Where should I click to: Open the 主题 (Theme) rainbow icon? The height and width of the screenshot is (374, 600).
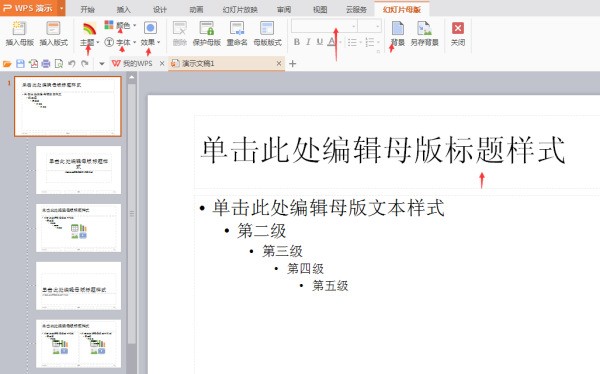pos(89,28)
